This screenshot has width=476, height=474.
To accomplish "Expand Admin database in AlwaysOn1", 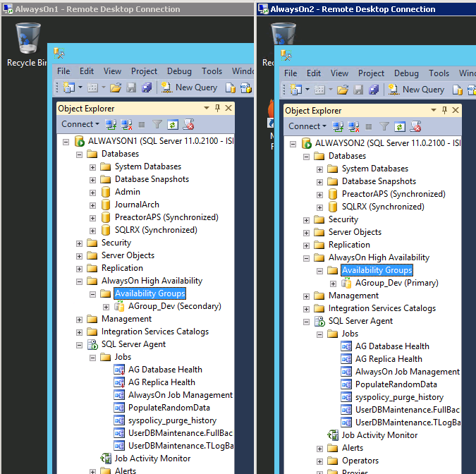I will (92, 193).
